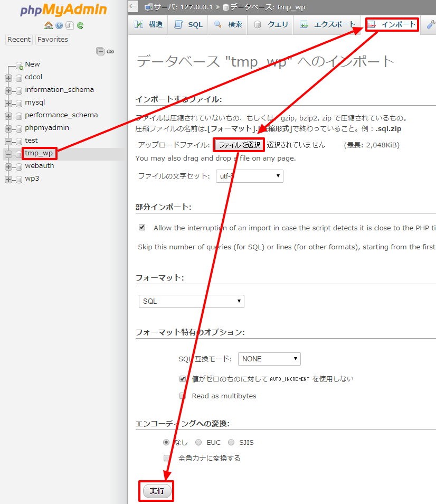Select the tmp_wp database

tap(39, 153)
